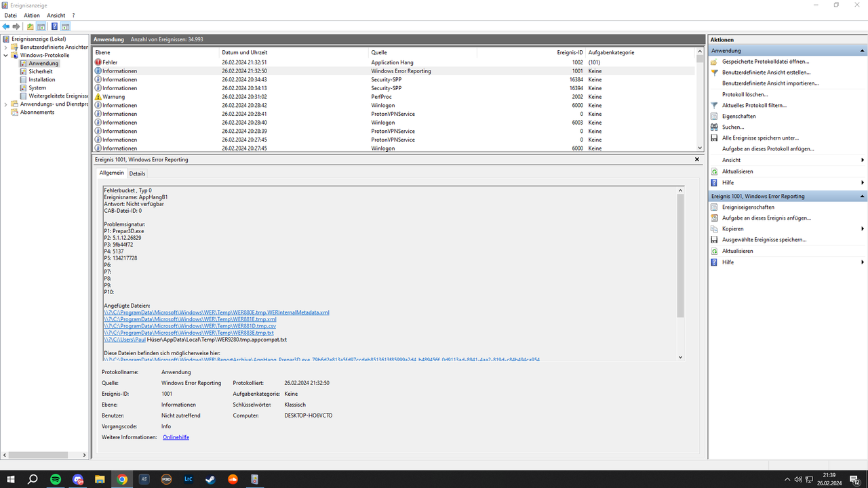Select the 'Fehler' Application Hang event row

[394, 62]
